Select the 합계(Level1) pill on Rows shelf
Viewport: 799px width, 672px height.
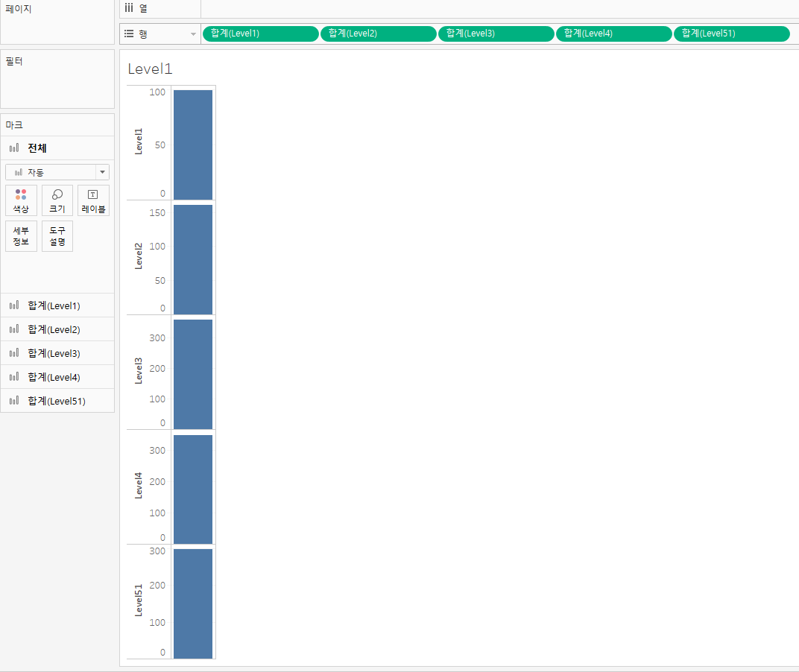tap(260, 34)
